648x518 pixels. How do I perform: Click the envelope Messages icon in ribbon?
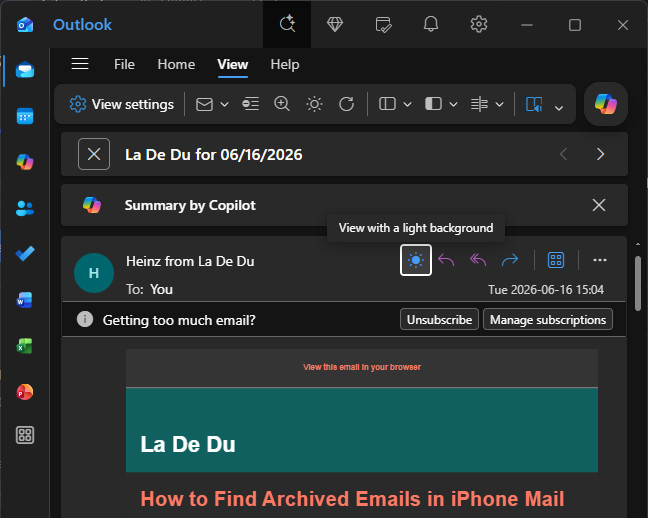[204, 104]
